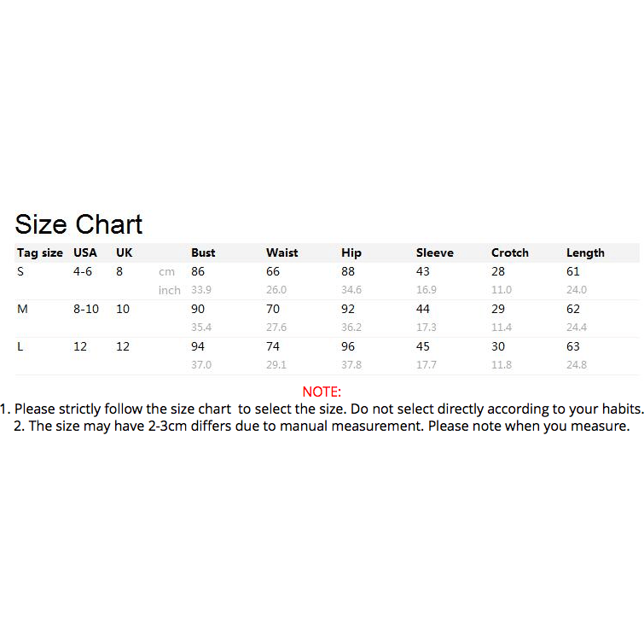This screenshot has width=644, height=644.
Task: Click the Hip column header
Action: (351, 252)
